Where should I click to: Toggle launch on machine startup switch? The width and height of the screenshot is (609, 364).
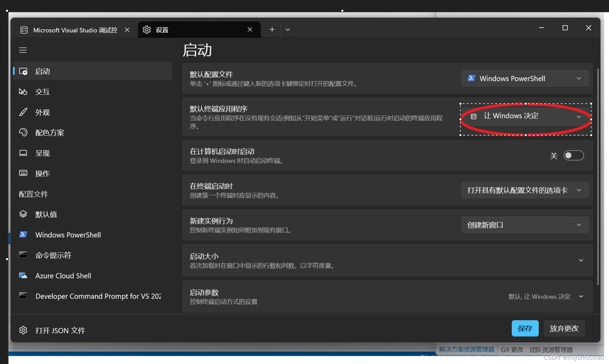[x=574, y=156]
